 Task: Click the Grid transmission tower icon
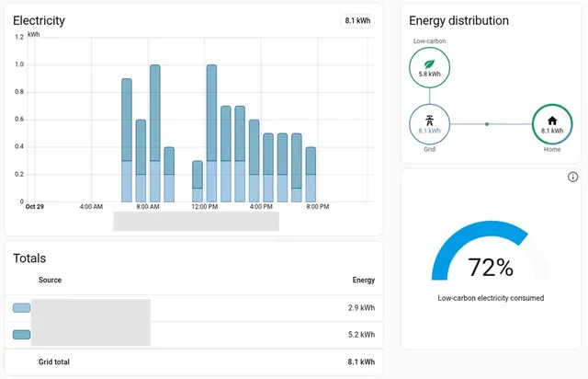click(x=429, y=121)
